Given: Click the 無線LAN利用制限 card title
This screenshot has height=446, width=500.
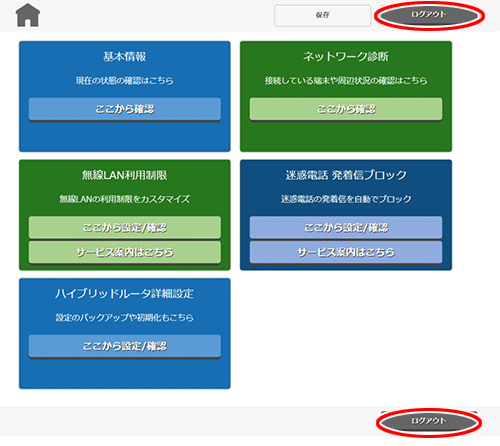Looking at the screenshot, I should click(125, 175).
